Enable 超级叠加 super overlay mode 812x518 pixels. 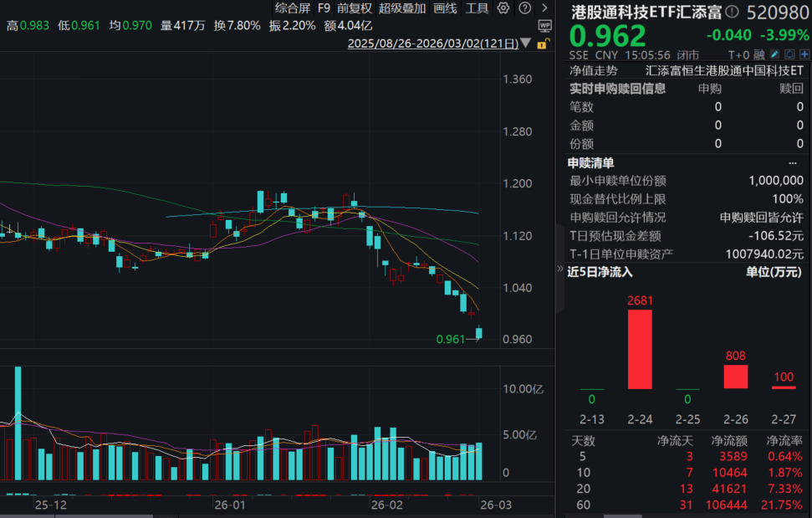[x=402, y=8]
